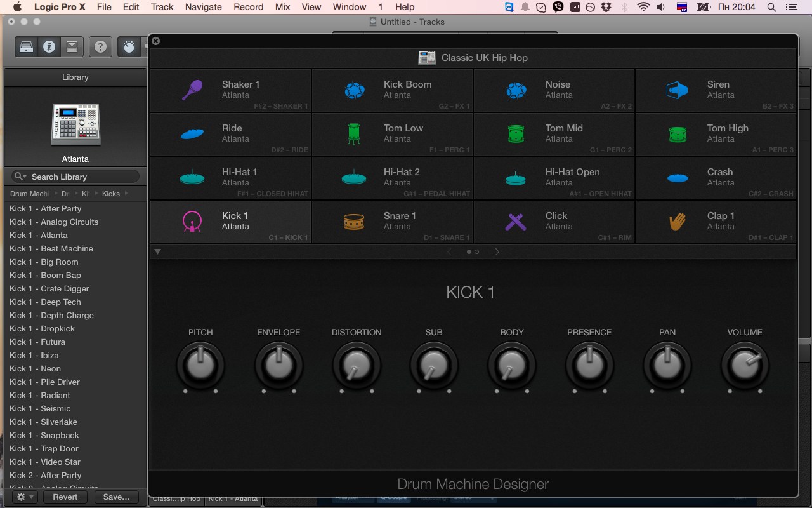The image size is (812, 508).
Task: Toggle the Library panel open or closed
Action: point(25,46)
